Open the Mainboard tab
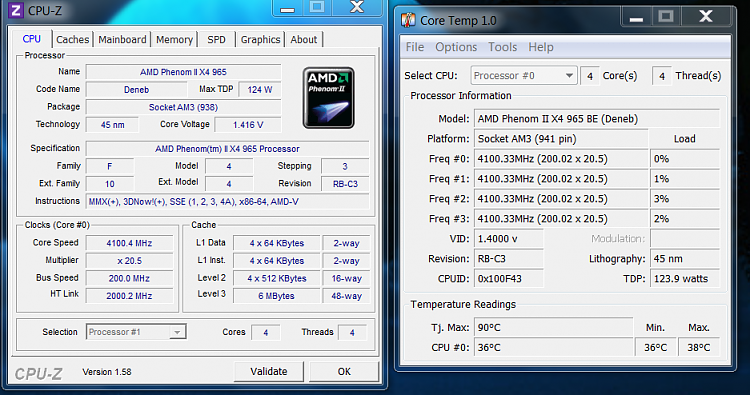This screenshot has height=395, width=750. [122, 40]
